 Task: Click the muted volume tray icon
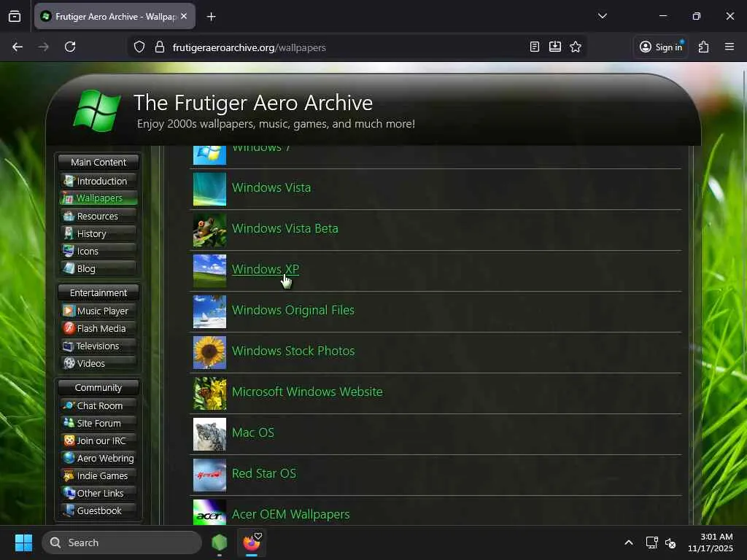click(671, 542)
